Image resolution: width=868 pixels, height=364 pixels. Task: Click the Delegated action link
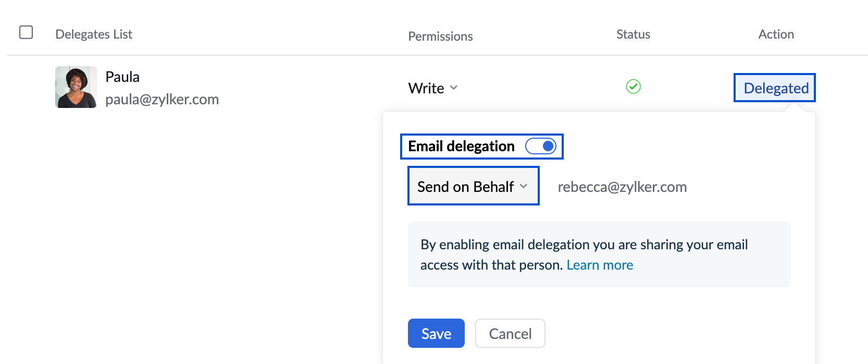(x=775, y=88)
